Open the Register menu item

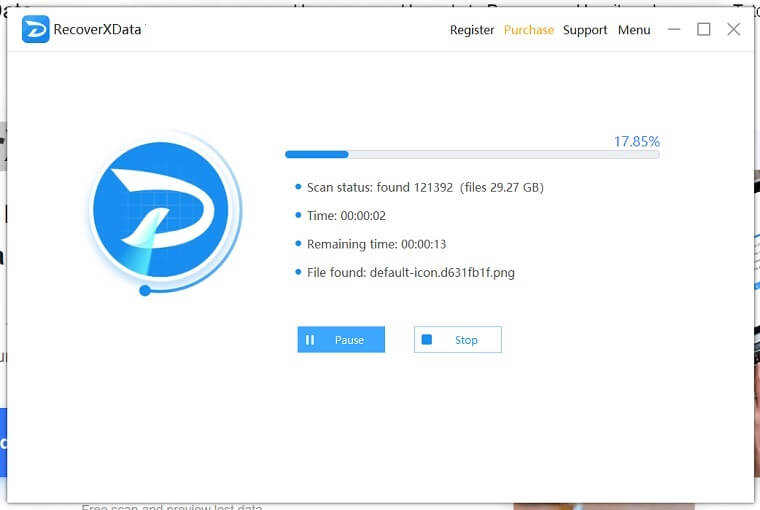click(472, 30)
